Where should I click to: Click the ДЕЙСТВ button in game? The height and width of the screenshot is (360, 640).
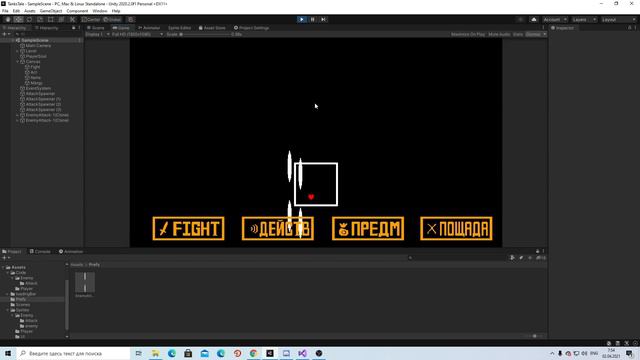point(278,229)
